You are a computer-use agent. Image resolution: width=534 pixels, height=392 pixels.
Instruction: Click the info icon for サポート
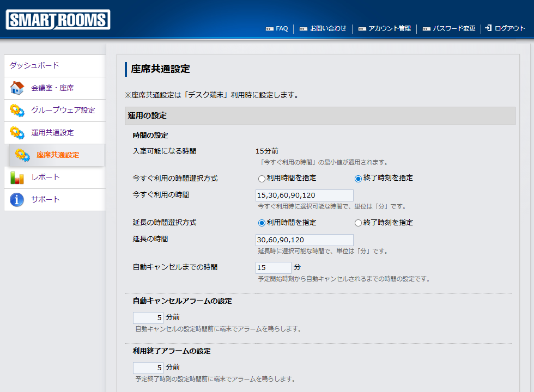(17, 200)
